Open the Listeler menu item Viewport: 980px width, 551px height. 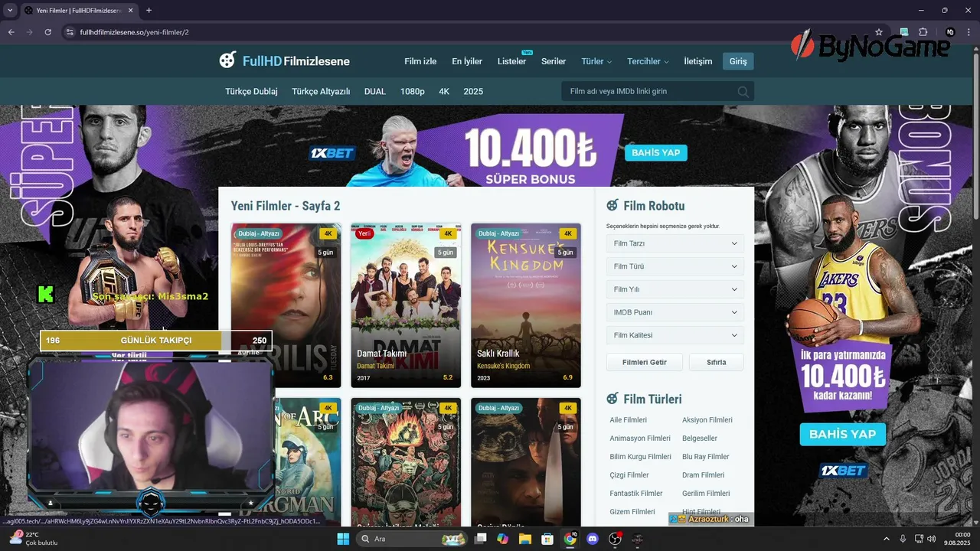pyautogui.click(x=511, y=61)
